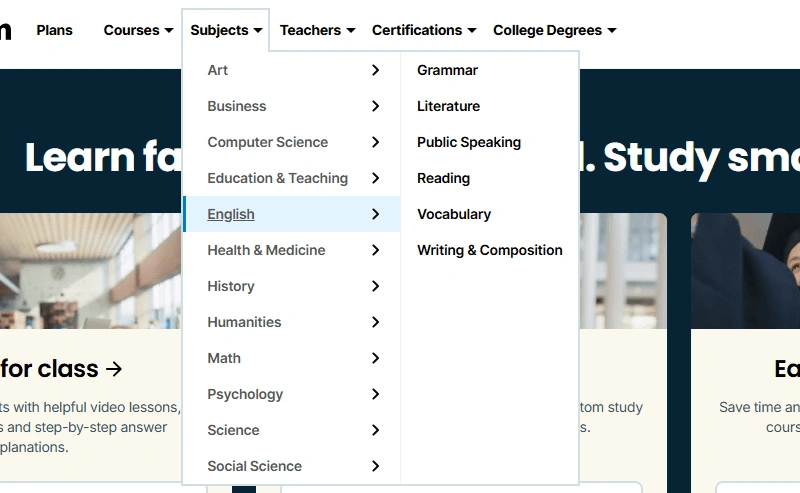
Task: Click the chevron next to Computer Science
Action: coord(375,142)
